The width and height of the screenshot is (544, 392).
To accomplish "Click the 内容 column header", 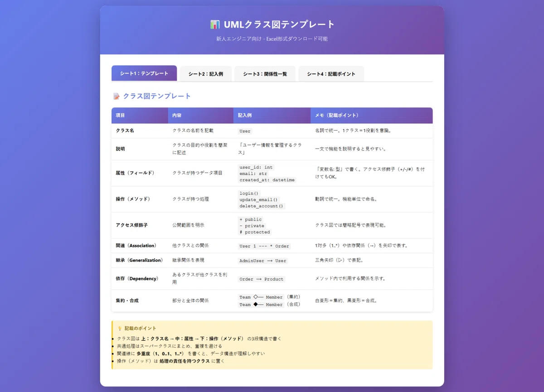I will tap(200, 116).
